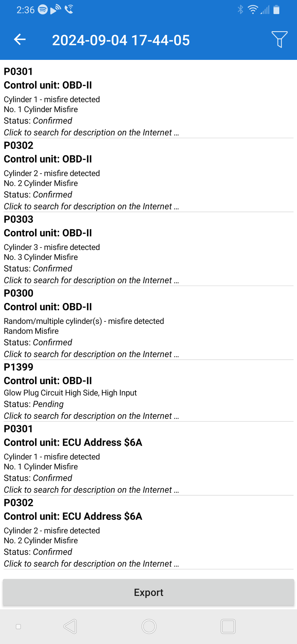Tap the Bluetooth status icon

[240, 10]
